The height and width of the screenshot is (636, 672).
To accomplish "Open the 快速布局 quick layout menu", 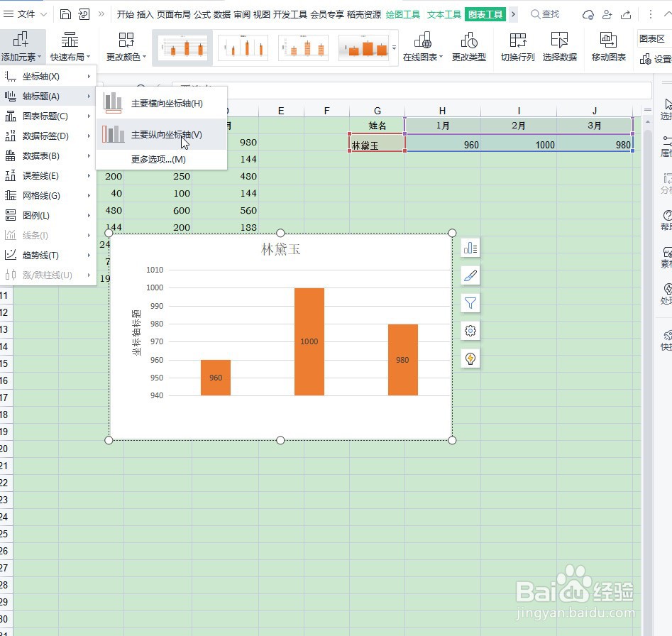I will pyautogui.click(x=70, y=46).
